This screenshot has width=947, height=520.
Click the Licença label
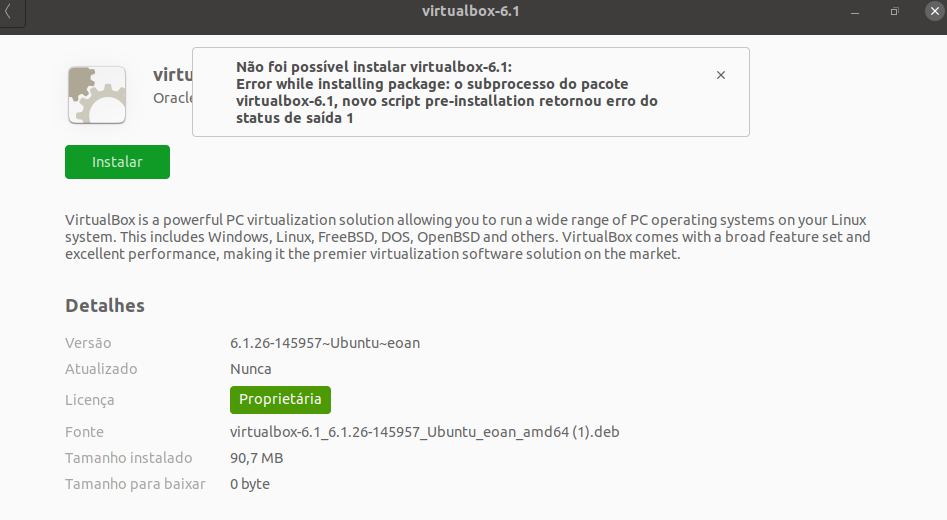[89, 400]
